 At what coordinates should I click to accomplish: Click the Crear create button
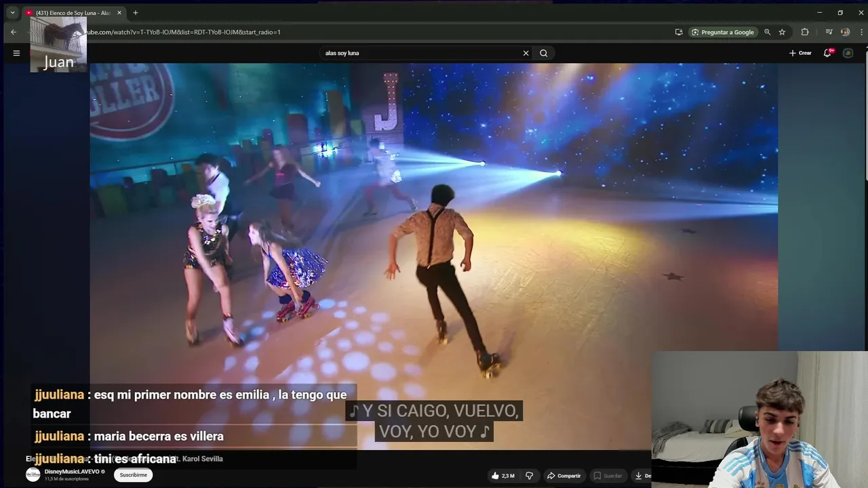pyautogui.click(x=800, y=53)
